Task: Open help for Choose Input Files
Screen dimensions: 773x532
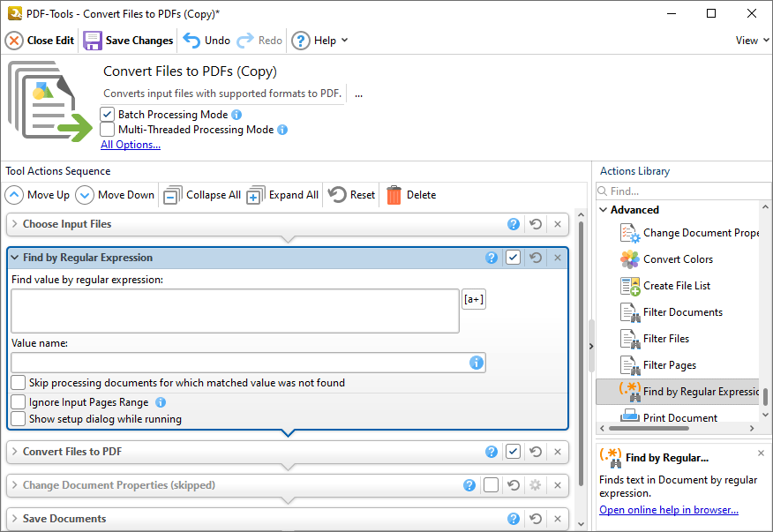Action: (x=514, y=224)
